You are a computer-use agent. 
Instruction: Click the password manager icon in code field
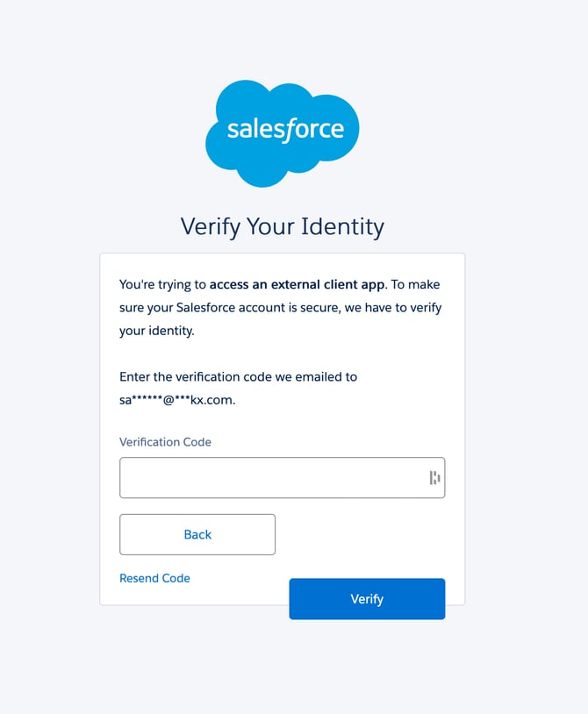pyautogui.click(x=434, y=478)
